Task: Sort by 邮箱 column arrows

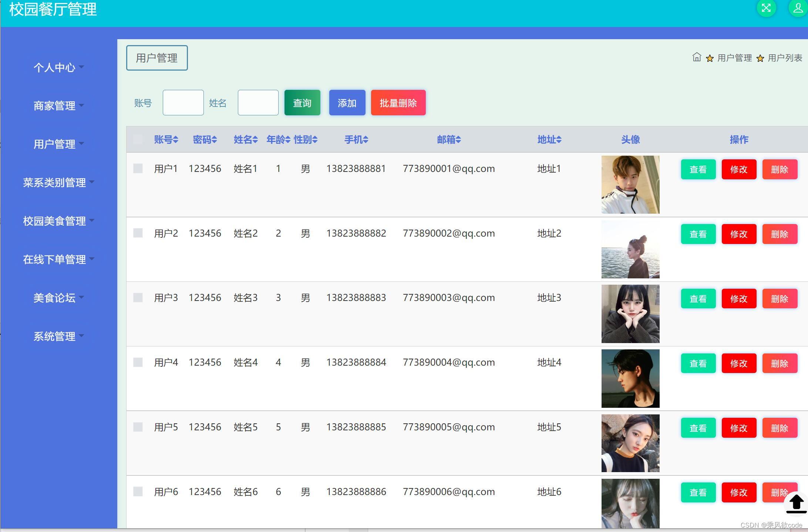Action: [458, 140]
